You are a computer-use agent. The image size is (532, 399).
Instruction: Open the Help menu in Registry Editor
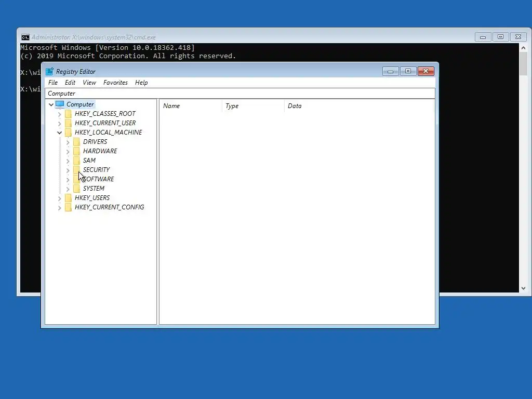[141, 83]
